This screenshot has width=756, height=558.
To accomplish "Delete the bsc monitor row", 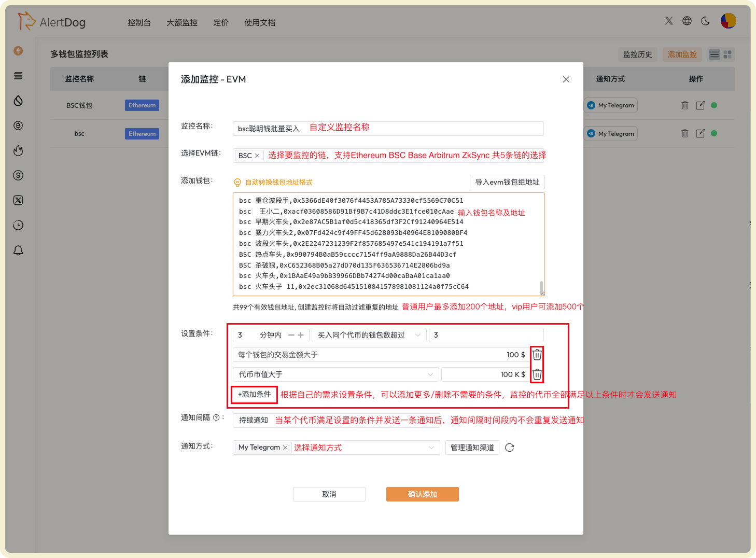I will (685, 133).
